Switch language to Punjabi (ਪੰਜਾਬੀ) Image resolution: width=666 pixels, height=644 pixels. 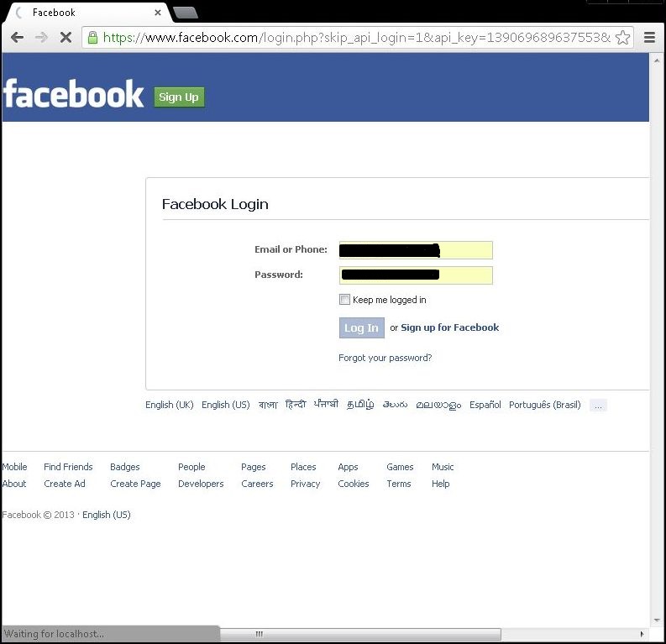click(326, 404)
